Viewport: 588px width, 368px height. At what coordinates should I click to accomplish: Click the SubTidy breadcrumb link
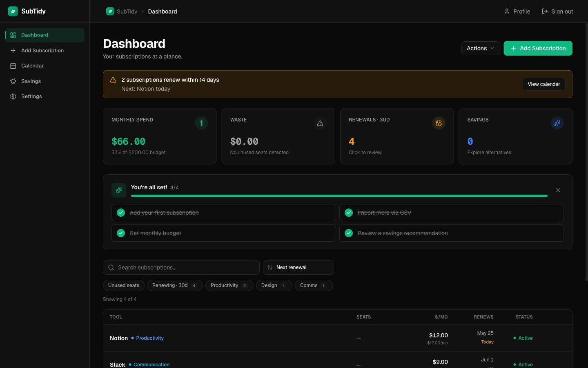click(127, 11)
